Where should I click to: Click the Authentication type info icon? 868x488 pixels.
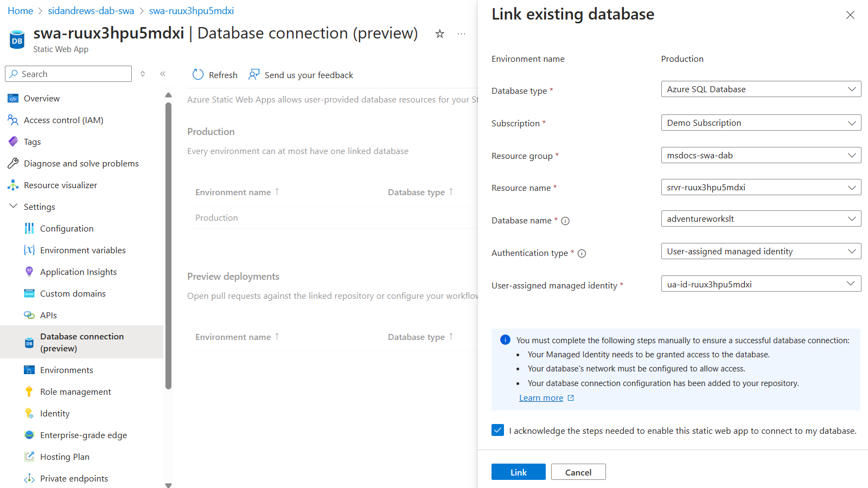tap(582, 253)
